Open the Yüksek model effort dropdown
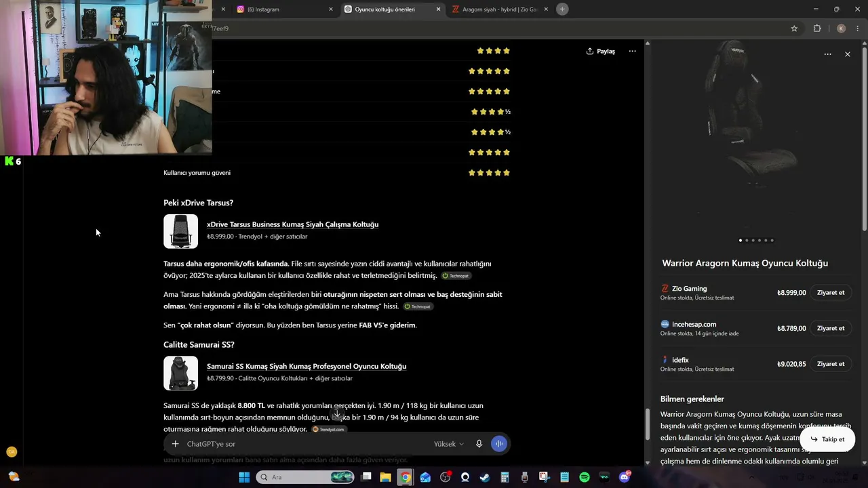Screen dimensions: 868x488 [449, 444]
